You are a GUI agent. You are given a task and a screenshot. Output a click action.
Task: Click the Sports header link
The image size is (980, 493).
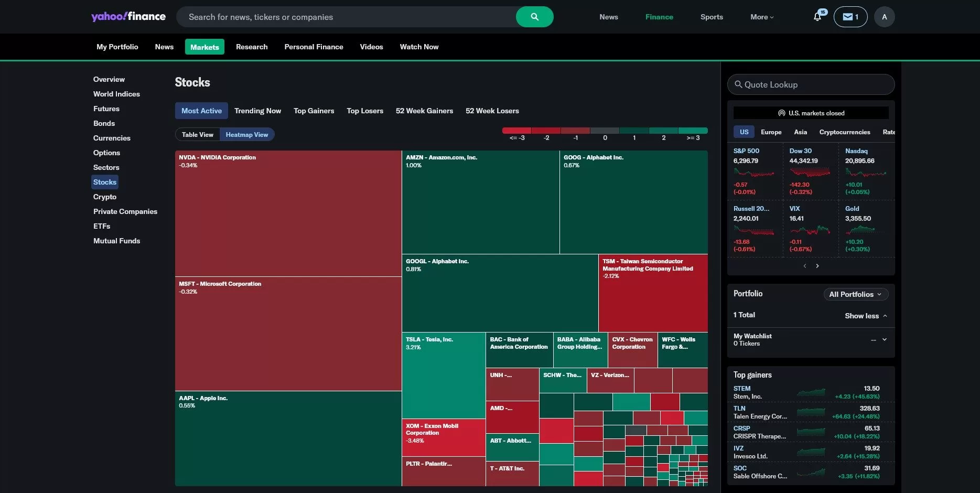[x=712, y=17]
